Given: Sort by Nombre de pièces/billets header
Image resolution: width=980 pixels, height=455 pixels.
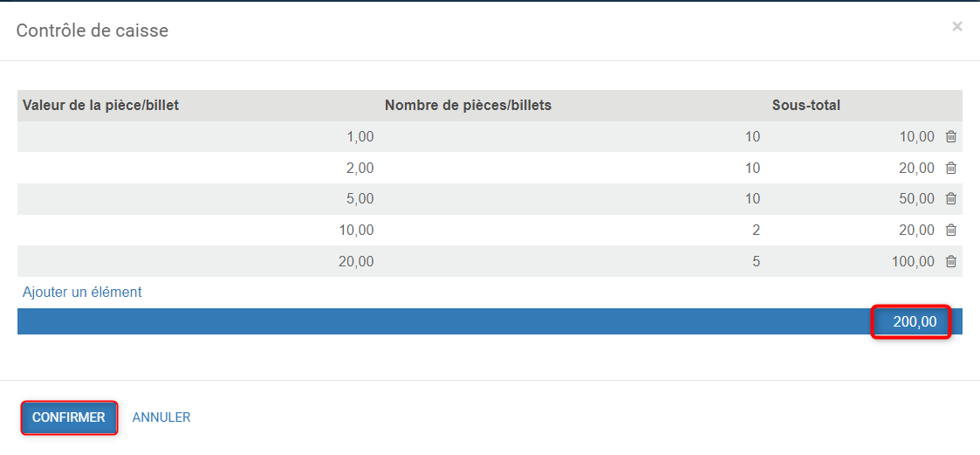Looking at the screenshot, I should tap(468, 105).
